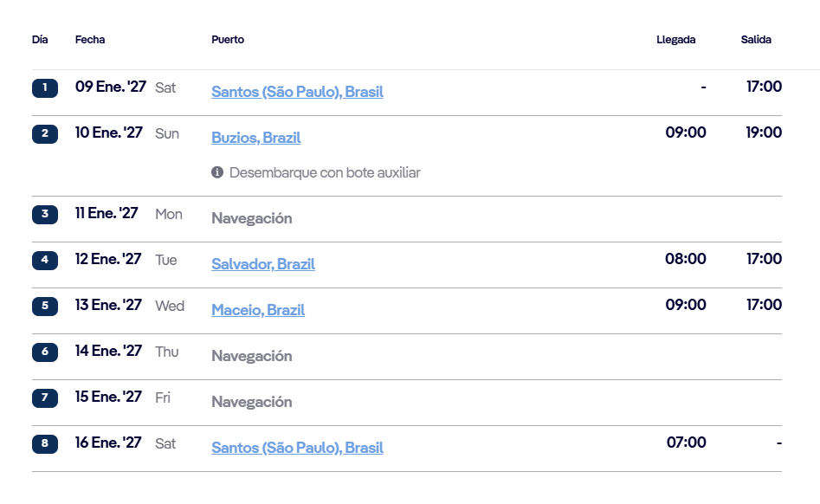The height and width of the screenshot is (504, 820).
Task: Open the Buzios, Brazil port link
Action: coord(255,138)
